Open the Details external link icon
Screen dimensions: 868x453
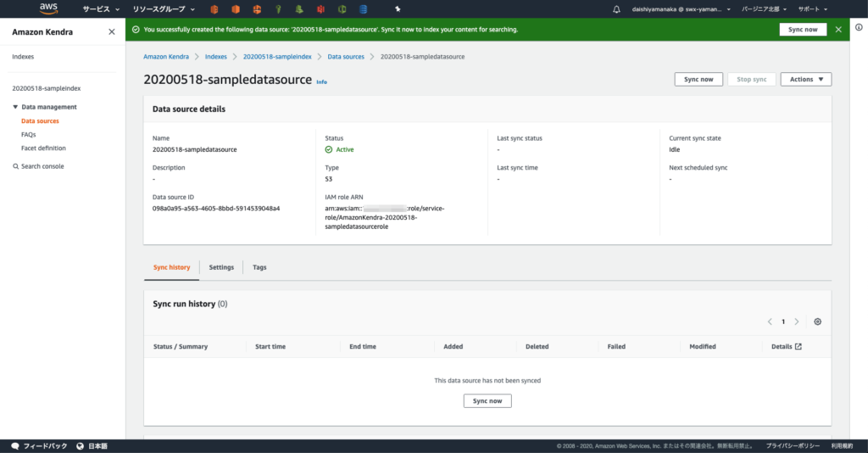coord(798,346)
